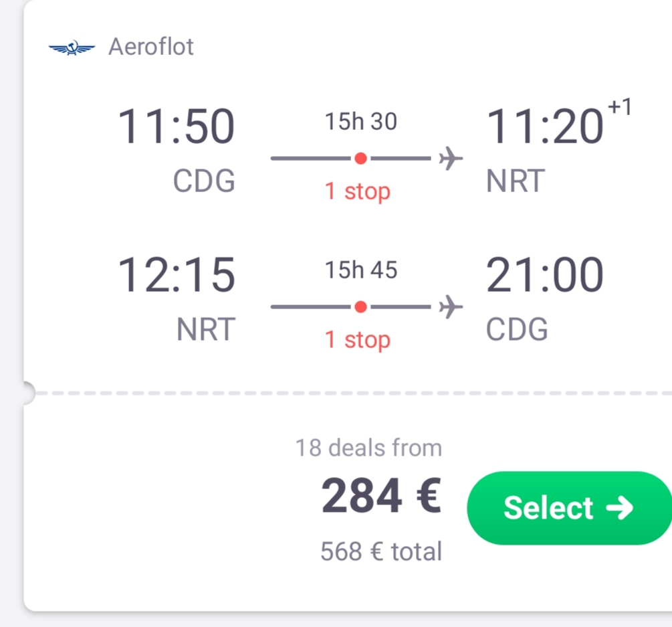The width and height of the screenshot is (672, 627).
Task: Click the 15h 45 duration text
Action: pyautogui.click(x=361, y=270)
